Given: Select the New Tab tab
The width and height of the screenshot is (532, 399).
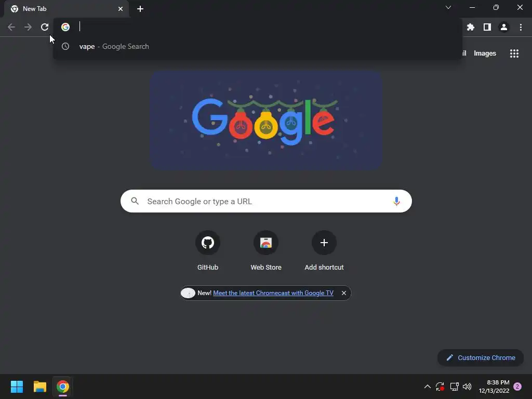Looking at the screenshot, I should pos(66,9).
